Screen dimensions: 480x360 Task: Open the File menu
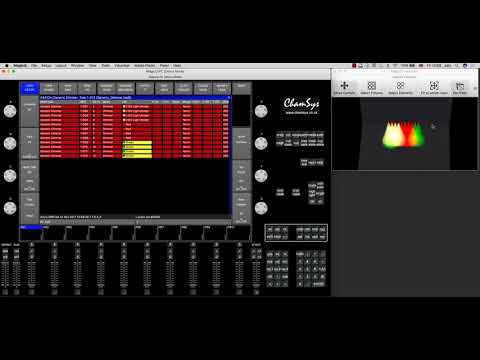(x=34, y=66)
